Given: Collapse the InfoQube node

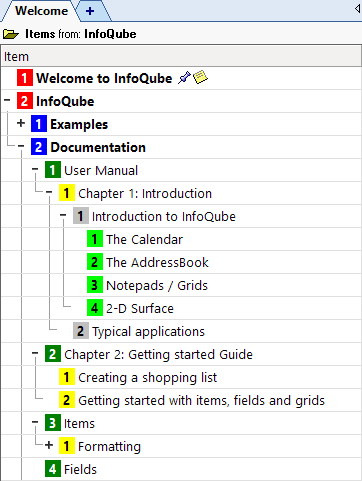Looking at the screenshot, I should point(7,100).
